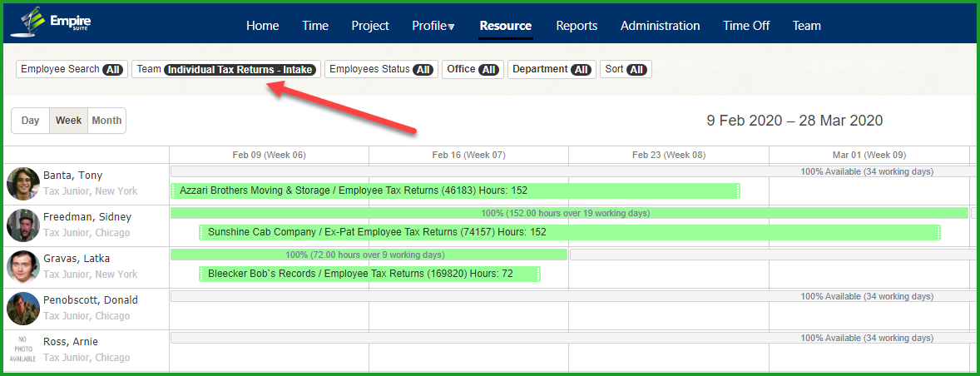Navigate to the Team menu

[x=807, y=26]
